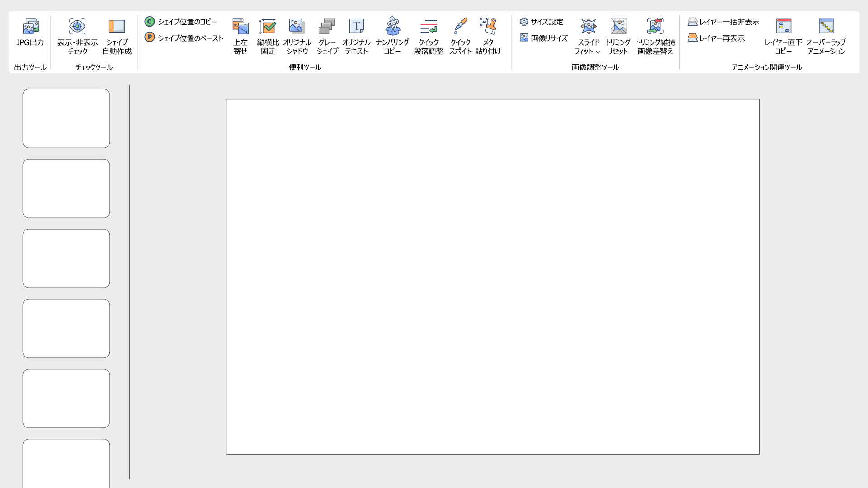This screenshot has width=868, height=488.
Task: Click ナンバリングコピー numbering icon
Action: coord(392,27)
